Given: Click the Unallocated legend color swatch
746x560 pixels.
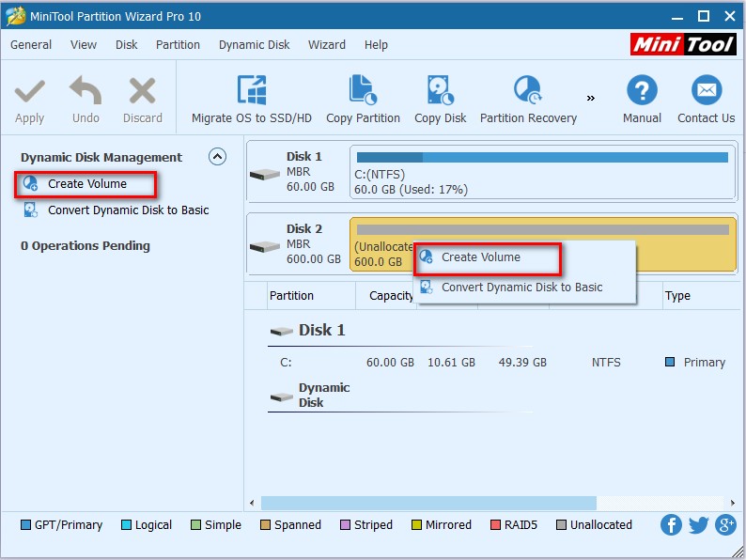Looking at the screenshot, I should (x=561, y=525).
